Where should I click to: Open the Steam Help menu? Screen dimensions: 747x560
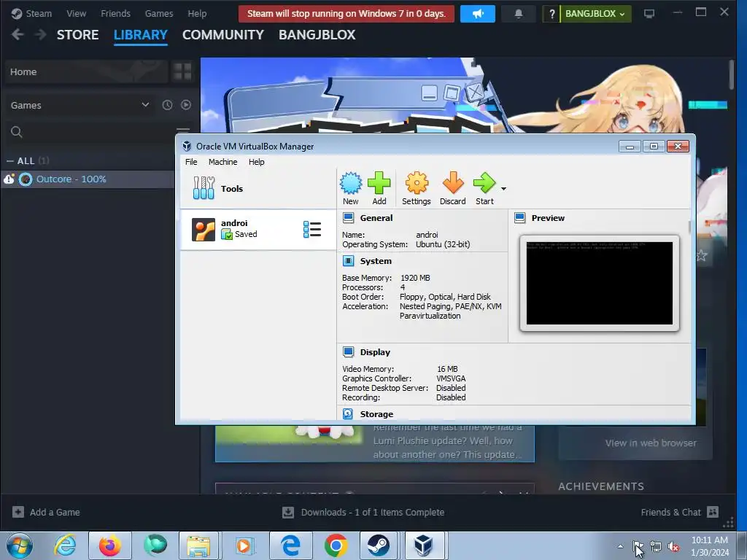[x=197, y=13]
